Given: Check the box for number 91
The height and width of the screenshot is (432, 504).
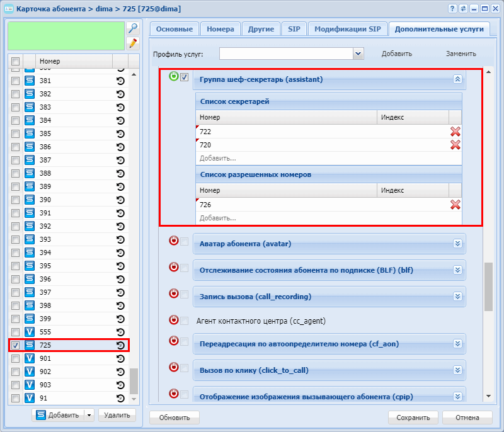Looking at the screenshot, I should [x=15, y=398].
